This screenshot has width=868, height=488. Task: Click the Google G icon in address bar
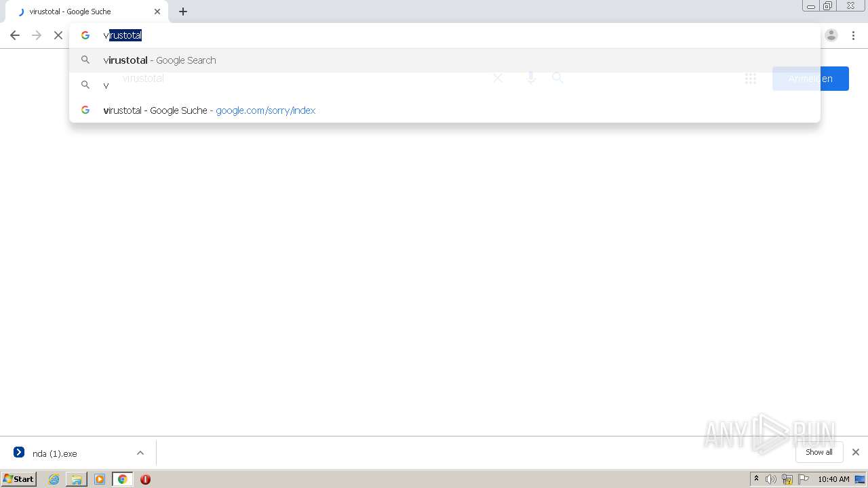[85, 35]
